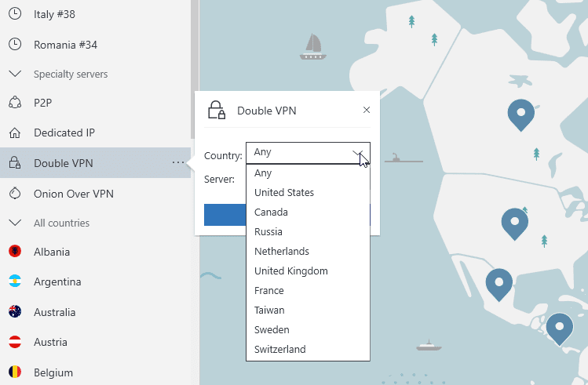Image resolution: width=588 pixels, height=385 pixels.
Task: Click the Onion Over VPN icon
Action: pos(14,194)
